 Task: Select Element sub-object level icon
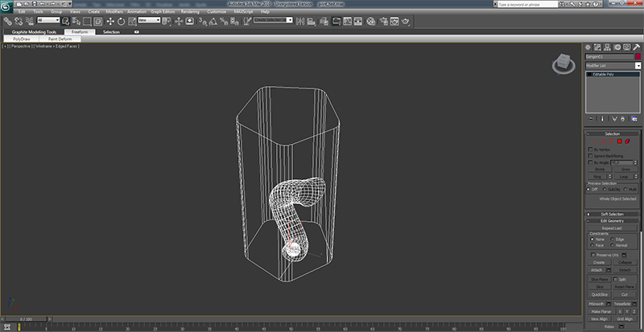627,141
